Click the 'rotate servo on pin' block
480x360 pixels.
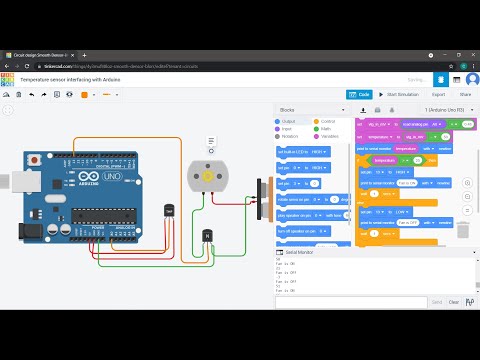click(x=313, y=200)
